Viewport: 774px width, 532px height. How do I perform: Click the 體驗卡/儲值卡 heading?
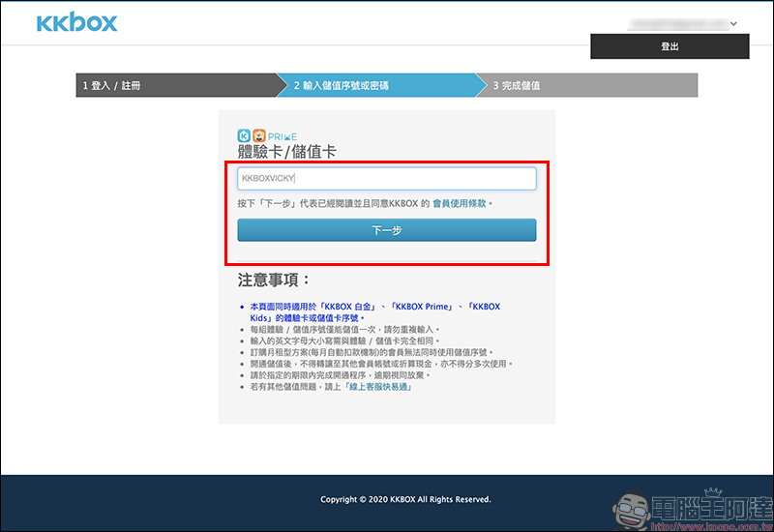click(x=287, y=153)
